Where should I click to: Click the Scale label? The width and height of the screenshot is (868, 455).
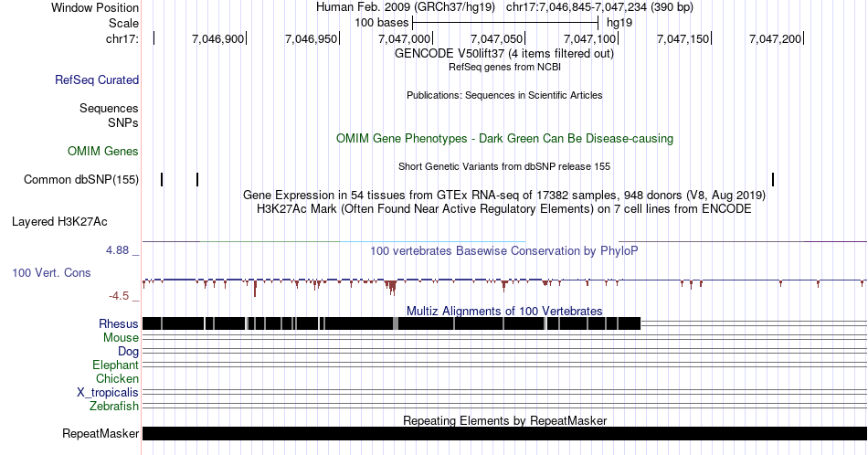pos(123,23)
